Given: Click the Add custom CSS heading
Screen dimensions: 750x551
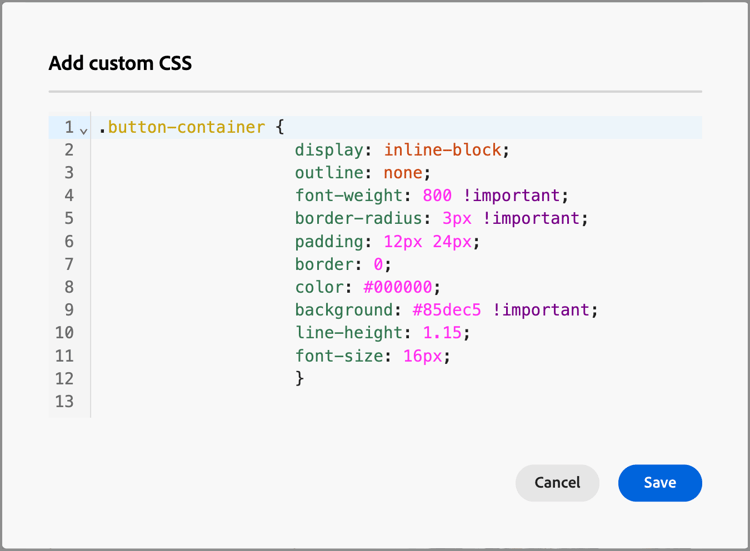Looking at the screenshot, I should (x=120, y=64).
